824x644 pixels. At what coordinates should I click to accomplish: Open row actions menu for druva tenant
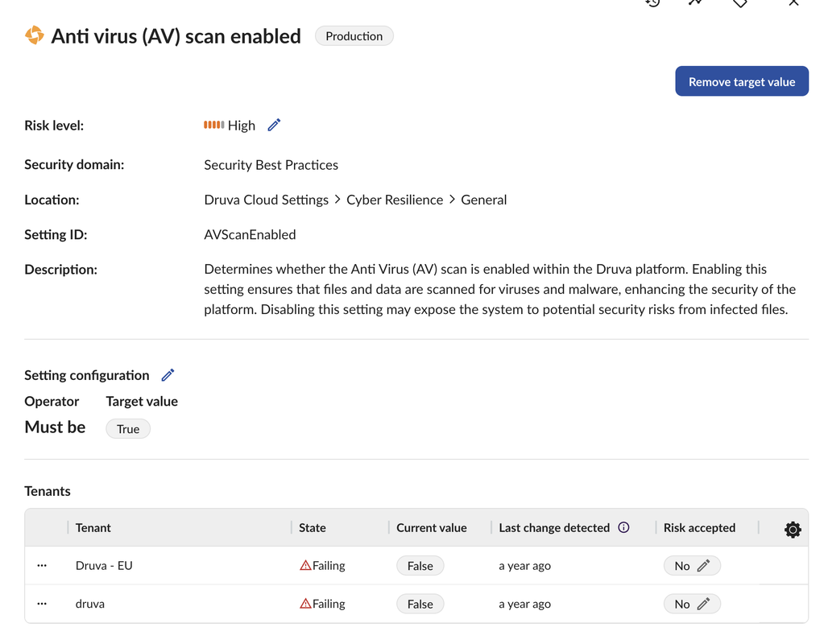pyautogui.click(x=42, y=604)
